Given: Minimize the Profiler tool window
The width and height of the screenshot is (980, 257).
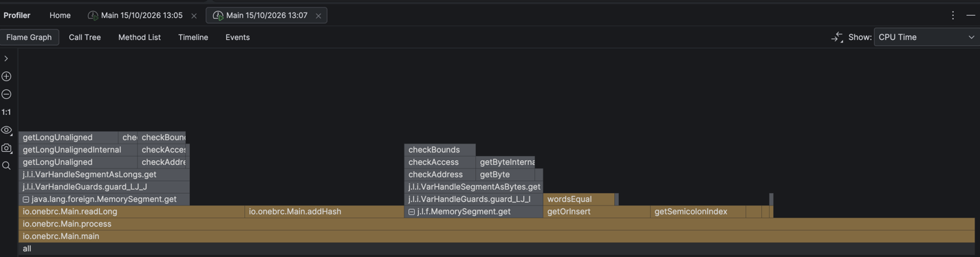Looking at the screenshot, I should [971, 15].
